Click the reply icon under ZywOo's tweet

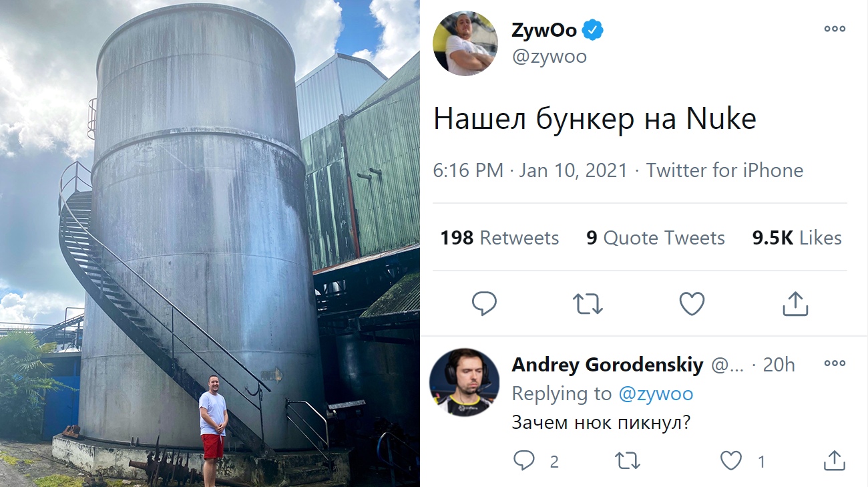[485, 304]
